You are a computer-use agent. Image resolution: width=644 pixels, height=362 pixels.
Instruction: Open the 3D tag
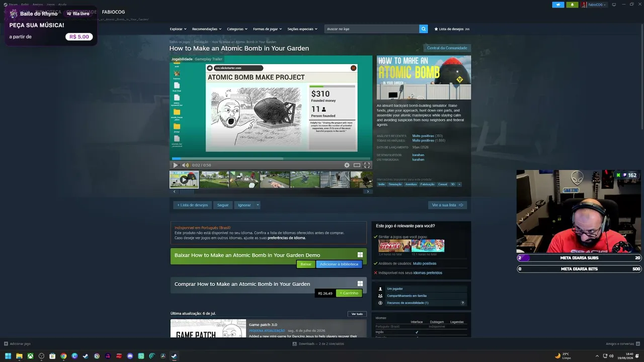(453, 185)
